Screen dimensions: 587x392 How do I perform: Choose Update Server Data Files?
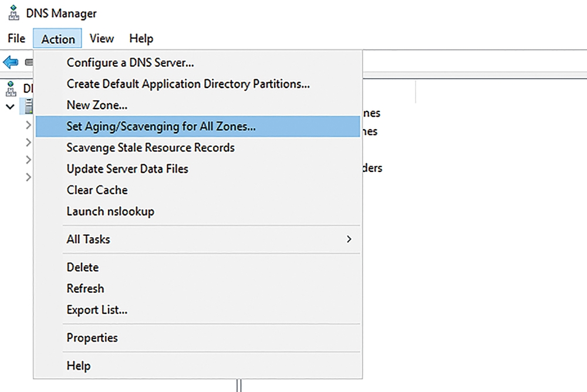[198, 169]
